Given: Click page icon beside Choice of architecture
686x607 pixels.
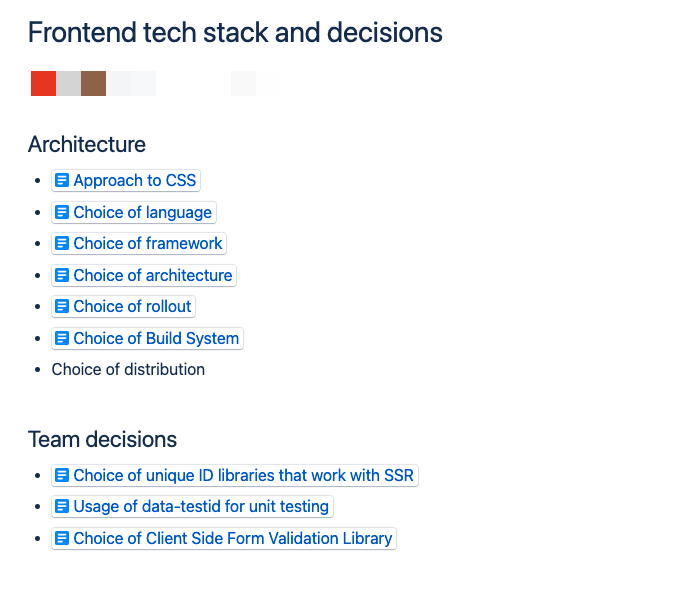Looking at the screenshot, I should click(62, 275).
